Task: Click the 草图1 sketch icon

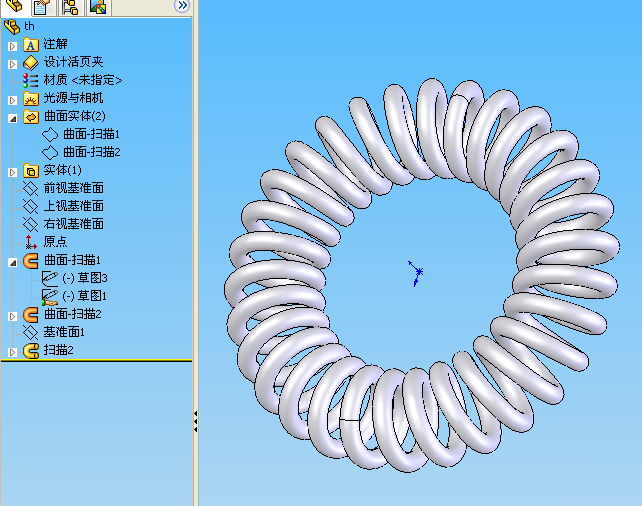Action: pyautogui.click(x=50, y=297)
